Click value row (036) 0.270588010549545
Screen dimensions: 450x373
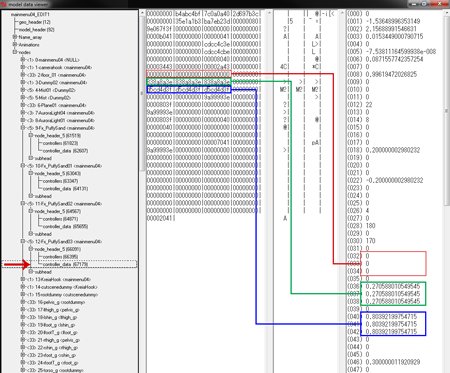384,286
